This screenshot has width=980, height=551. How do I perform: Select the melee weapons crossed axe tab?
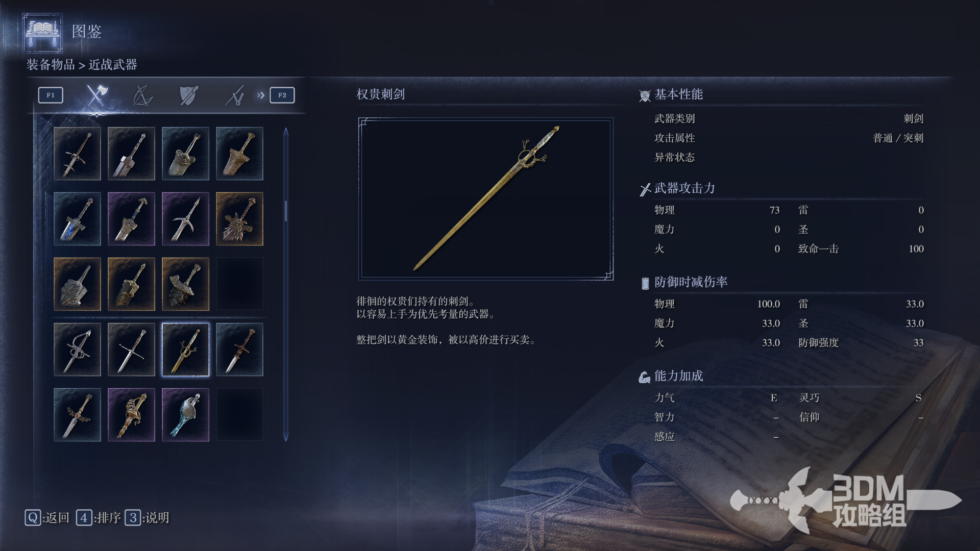tap(96, 95)
